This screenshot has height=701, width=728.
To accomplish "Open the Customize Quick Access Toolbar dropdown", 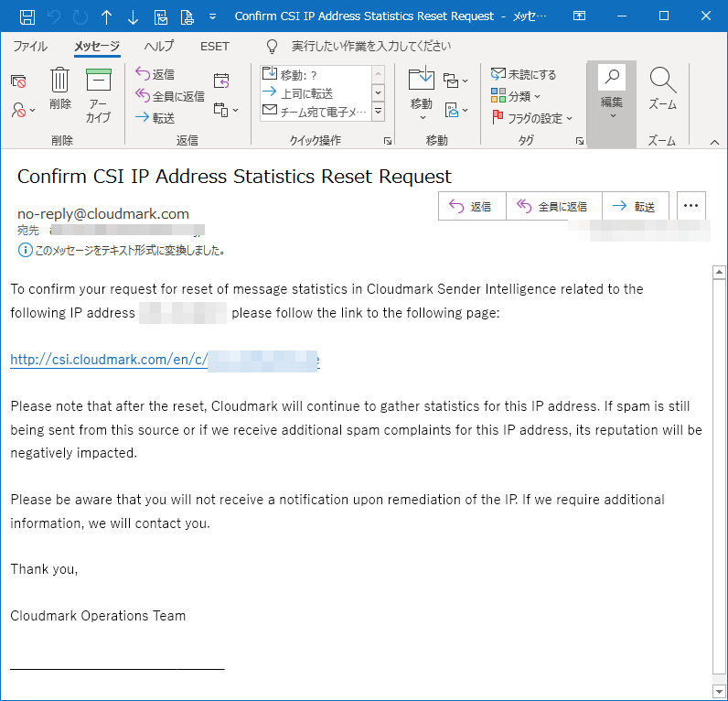I will click(213, 16).
